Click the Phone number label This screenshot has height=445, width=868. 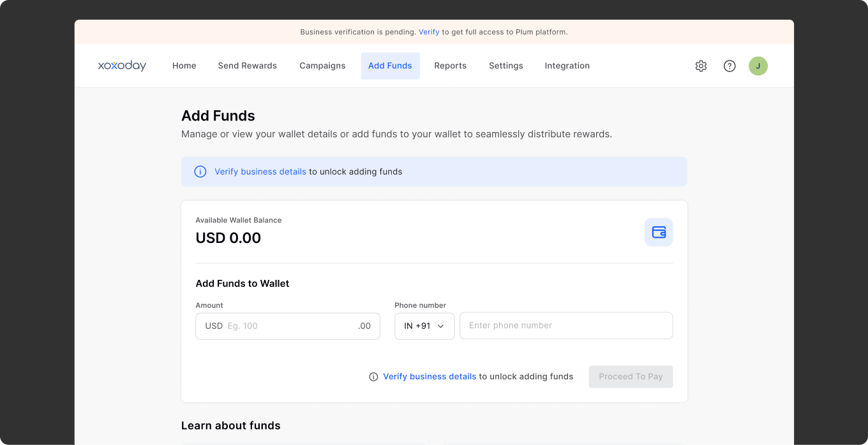(x=421, y=305)
